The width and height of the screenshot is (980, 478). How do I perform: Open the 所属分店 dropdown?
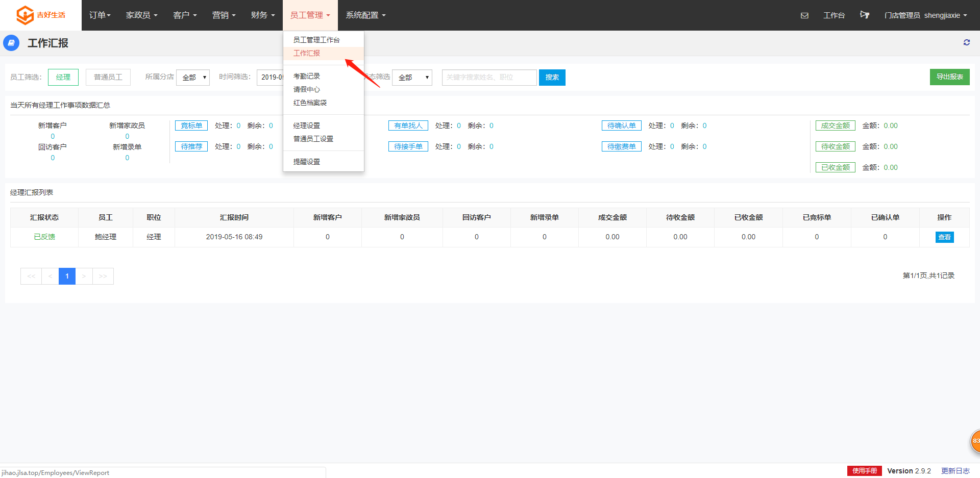[193, 78]
